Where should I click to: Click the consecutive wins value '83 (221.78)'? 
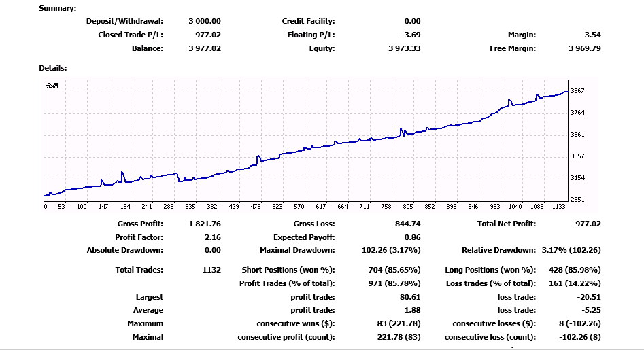[x=399, y=323]
